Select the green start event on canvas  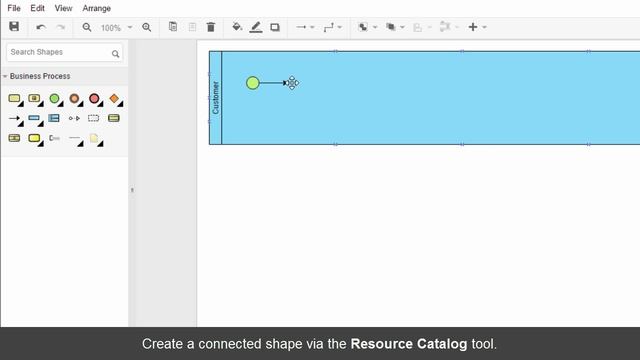[253, 83]
